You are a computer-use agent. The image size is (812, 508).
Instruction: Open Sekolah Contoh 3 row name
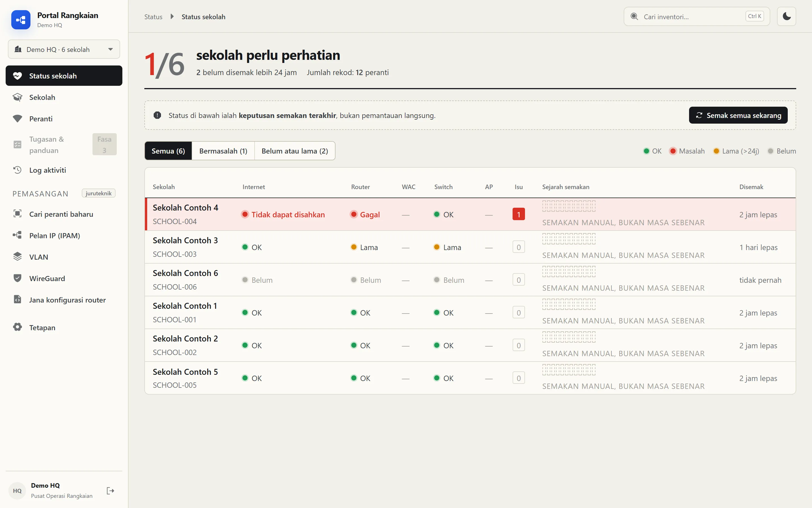coord(185,240)
